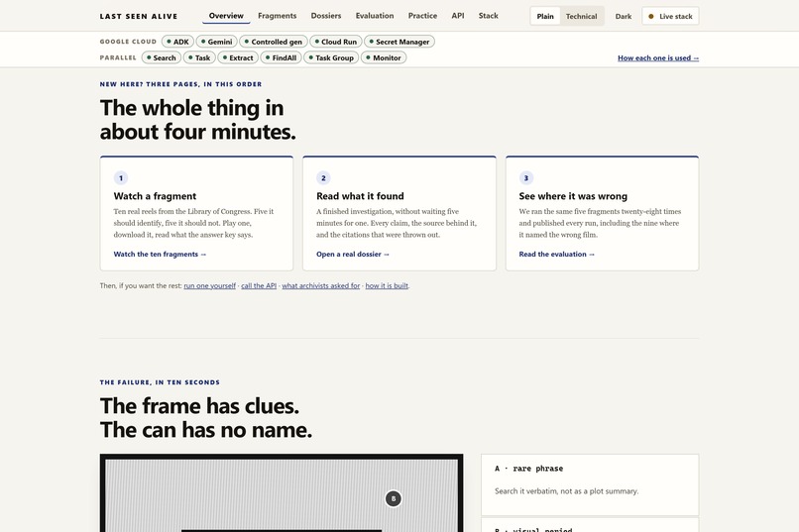Switch to Technical reading mode
The image size is (799, 532).
[582, 16]
